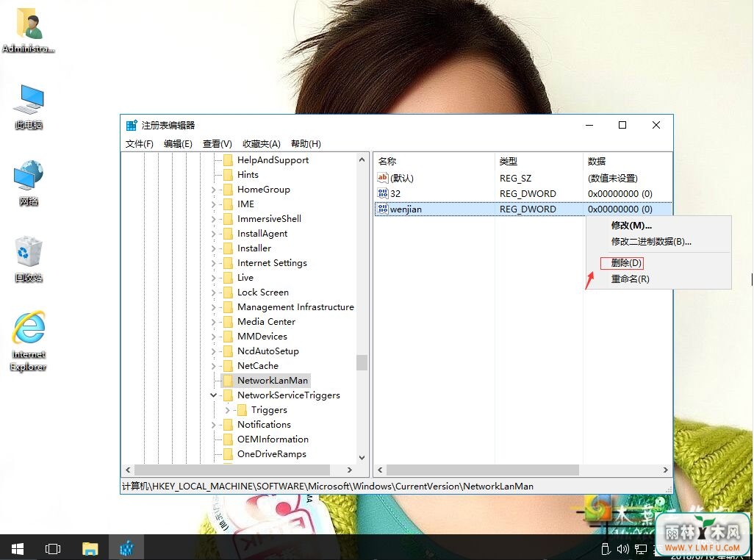The image size is (754, 560).
Task: Open the Administrator folder desktop icon
Action: click(29, 30)
